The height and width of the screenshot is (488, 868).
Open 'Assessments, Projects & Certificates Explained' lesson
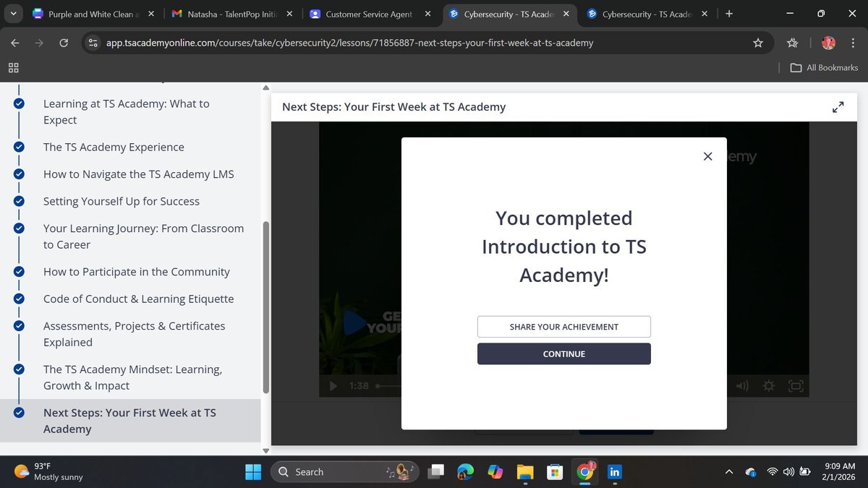coord(134,334)
